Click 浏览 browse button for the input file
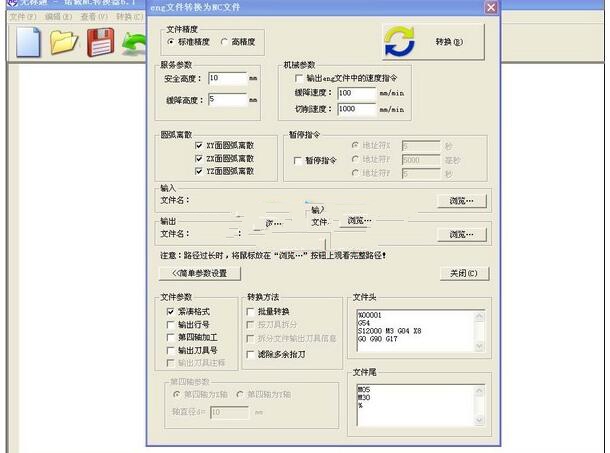Screen dimensions: 610x453 pyautogui.click(x=462, y=201)
